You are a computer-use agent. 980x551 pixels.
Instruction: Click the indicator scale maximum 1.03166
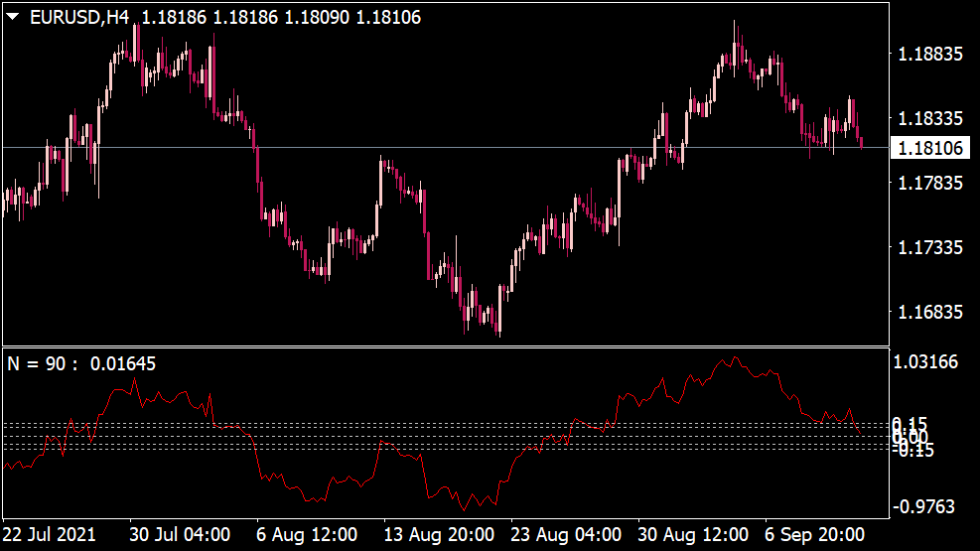925,361
